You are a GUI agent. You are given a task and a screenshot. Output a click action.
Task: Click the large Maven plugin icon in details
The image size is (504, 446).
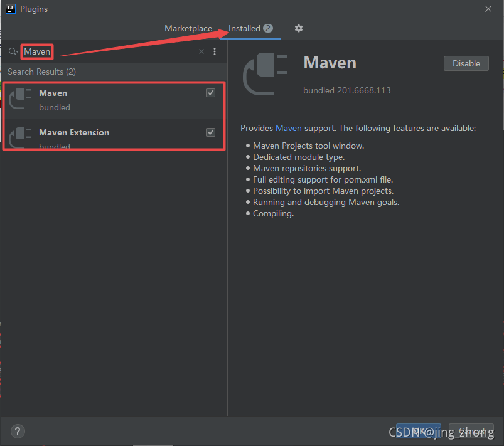click(x=265, y=74)
